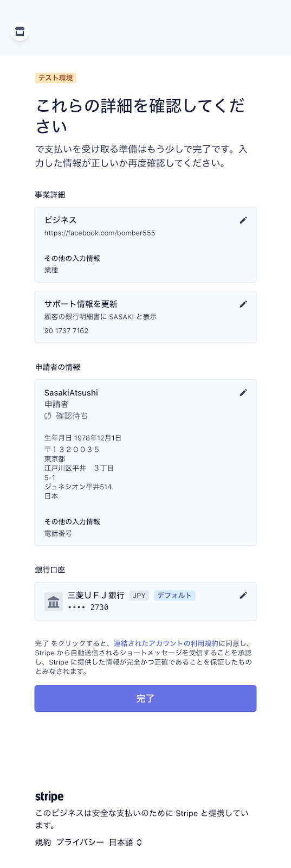Screen dimensions: 291x868
Task: Edit サポート情報を更新 section via pencil icon
Action: pos(243,304)
